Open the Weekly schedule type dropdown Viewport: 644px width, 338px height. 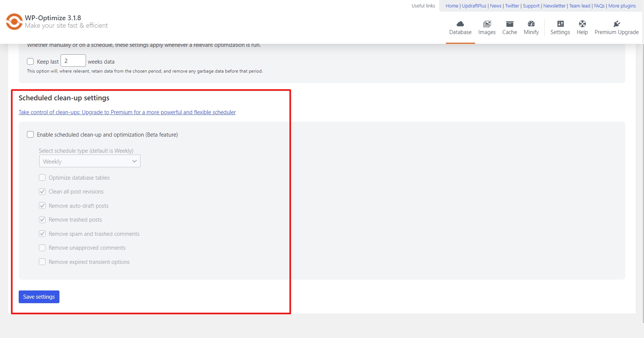pyautogui.click(x=90, y=161)
